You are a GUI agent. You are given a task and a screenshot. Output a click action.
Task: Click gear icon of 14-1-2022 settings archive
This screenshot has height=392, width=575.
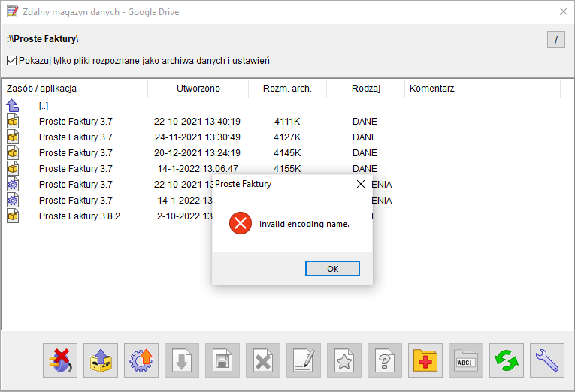click(13, 200)
